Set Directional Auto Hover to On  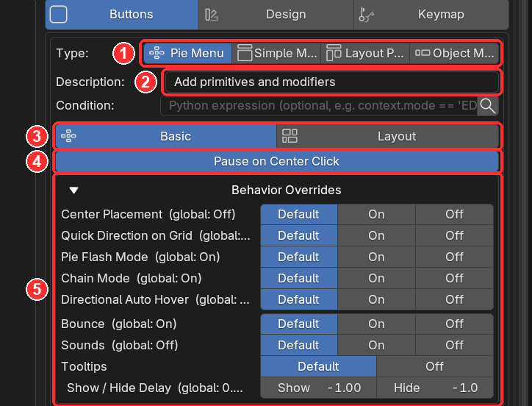coord(376,299)
